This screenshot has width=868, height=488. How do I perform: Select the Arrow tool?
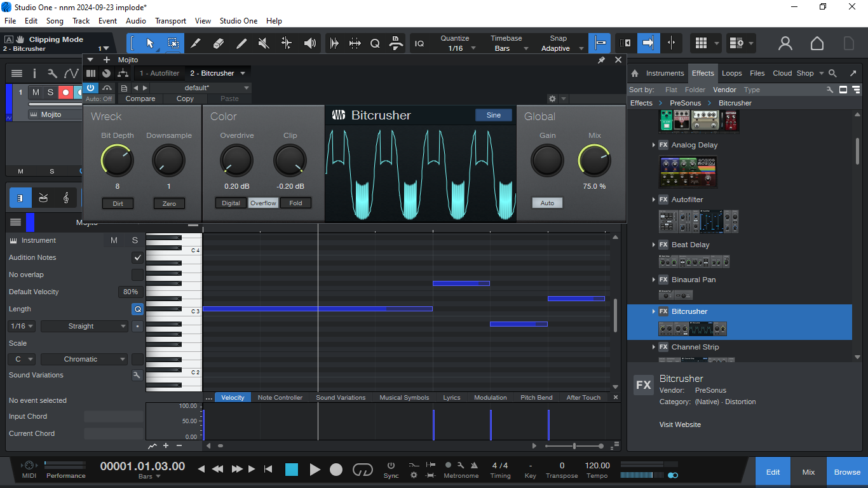point(150,43)
